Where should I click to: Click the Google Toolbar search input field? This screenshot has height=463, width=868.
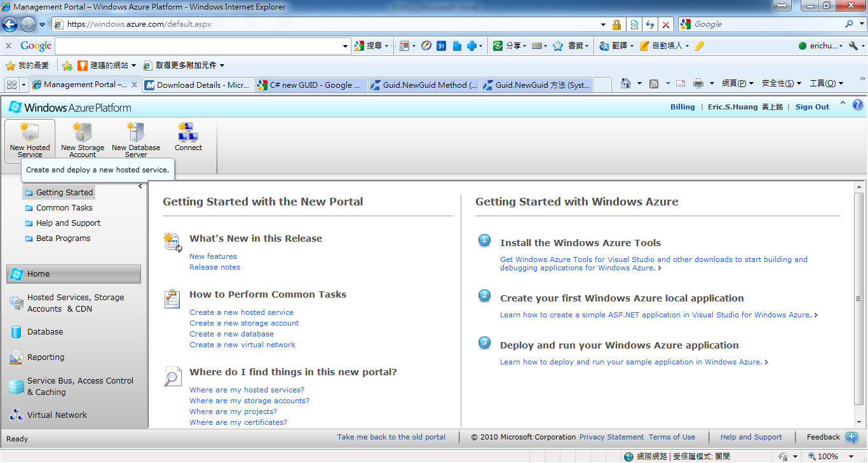[198, 46]
